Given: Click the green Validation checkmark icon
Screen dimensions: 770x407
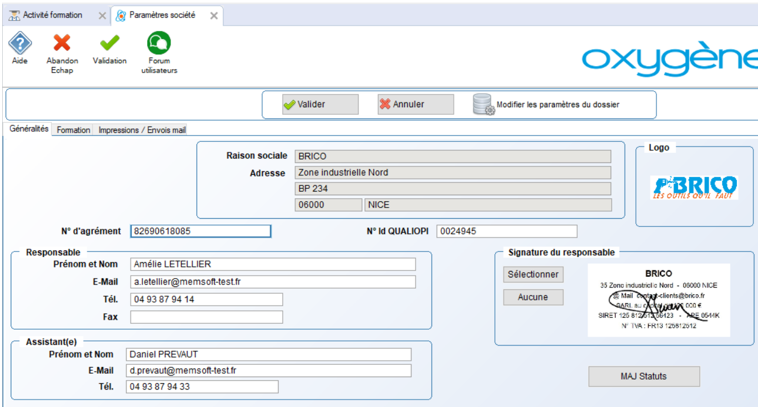Looking at the screenshot, I should 110,43.
